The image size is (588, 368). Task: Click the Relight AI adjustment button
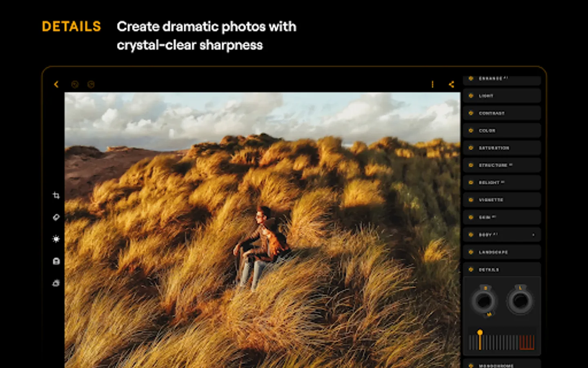tap(502, 182)
